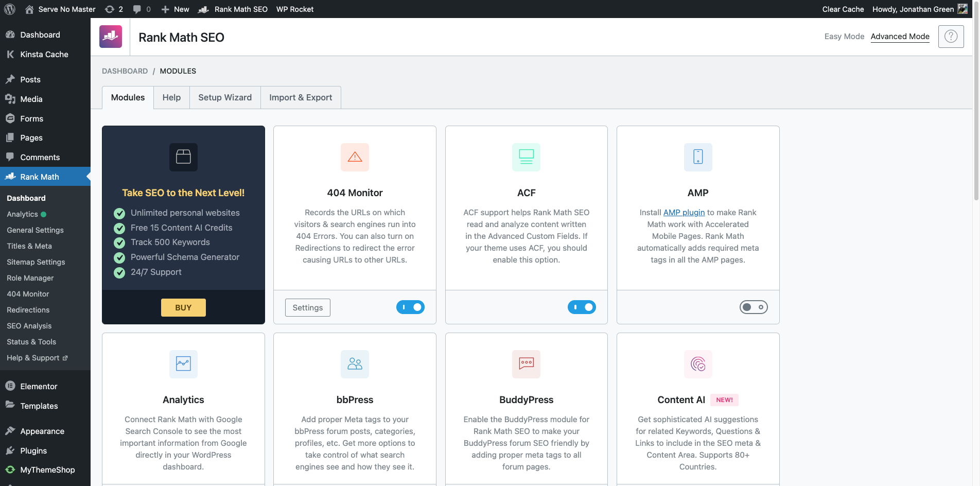The width and height of the screenshot is (980, 486).
Task: Click the Content AI module icon
Action: [x=698, y=364]
